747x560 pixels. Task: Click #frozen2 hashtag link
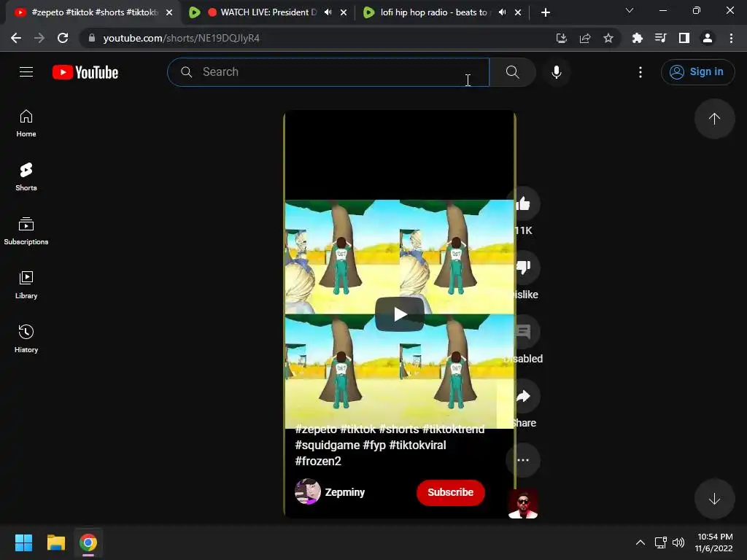pyautogui.click(x=318, y=461)
